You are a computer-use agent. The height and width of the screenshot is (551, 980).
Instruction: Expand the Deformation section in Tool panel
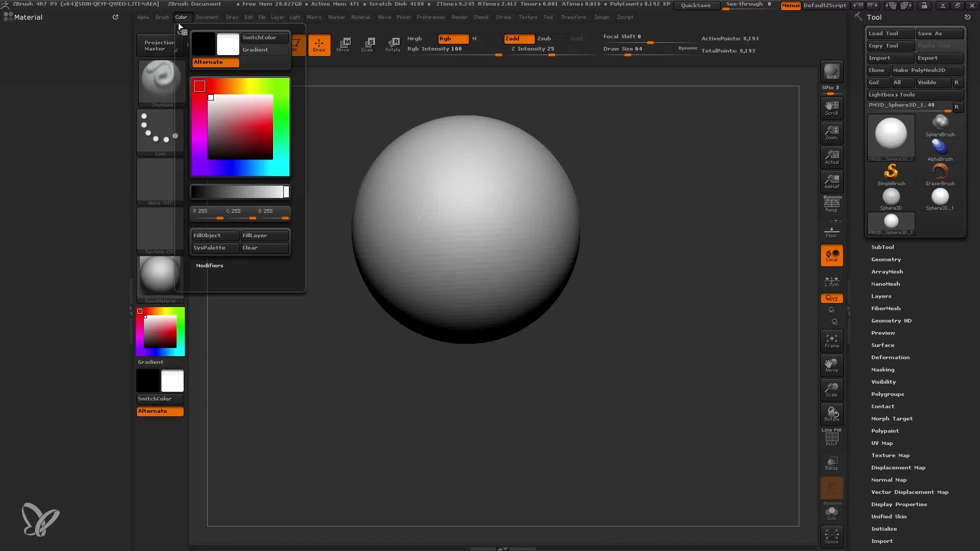pyautogui.click(x=890, y=357)
